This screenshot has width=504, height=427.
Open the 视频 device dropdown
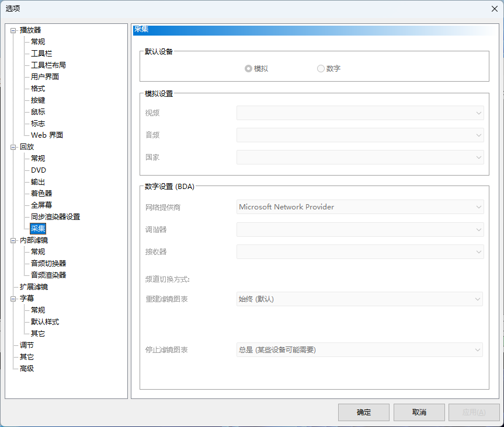tap(360, 113)
